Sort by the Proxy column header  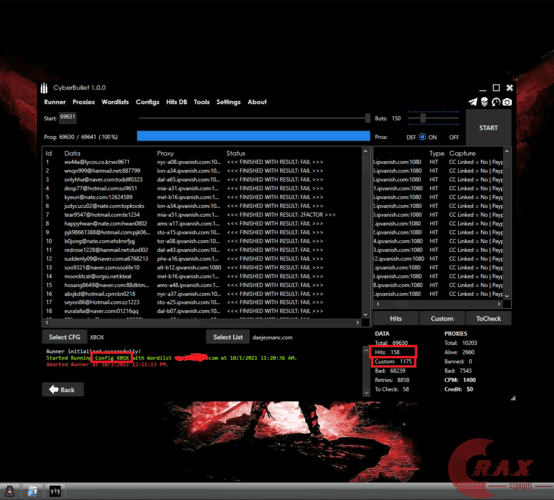165,153
